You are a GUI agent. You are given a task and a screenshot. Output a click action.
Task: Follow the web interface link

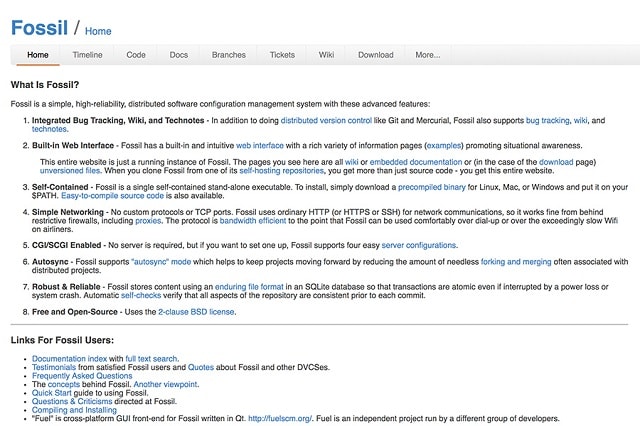coord(260,145)
